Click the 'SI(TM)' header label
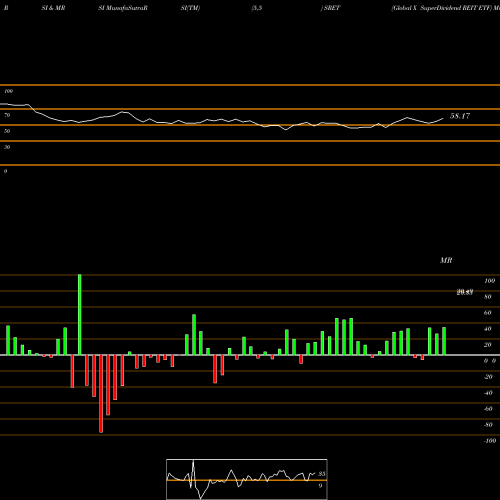Screen dimensions: 500x500 [190, 8]
